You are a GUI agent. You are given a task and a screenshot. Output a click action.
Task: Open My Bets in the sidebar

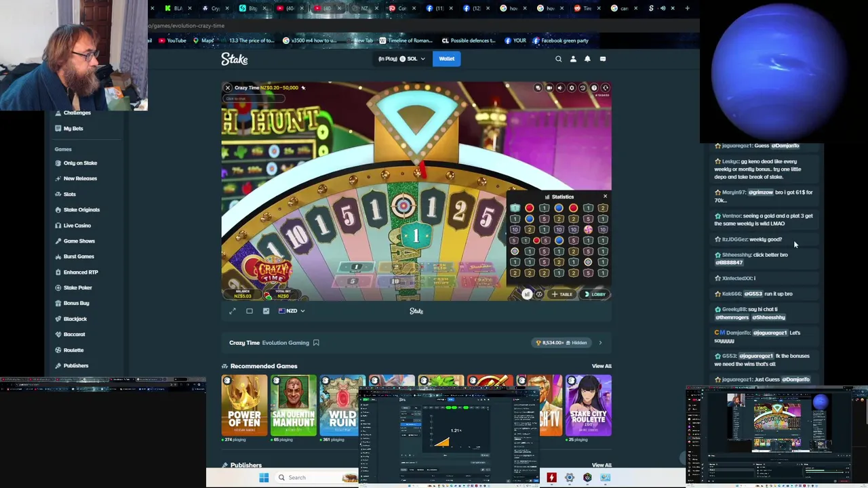(73, 129)
